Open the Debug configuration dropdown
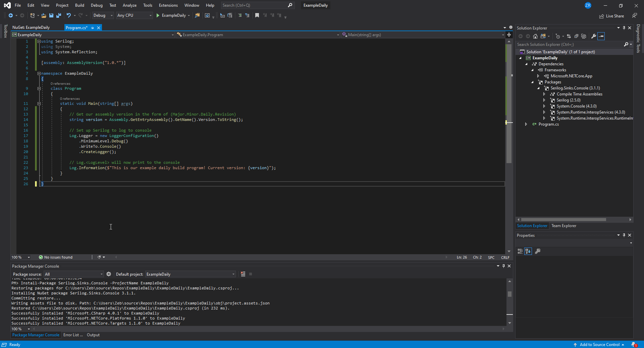644x348 pixels. pyautogui.click(x=103, y=15)
